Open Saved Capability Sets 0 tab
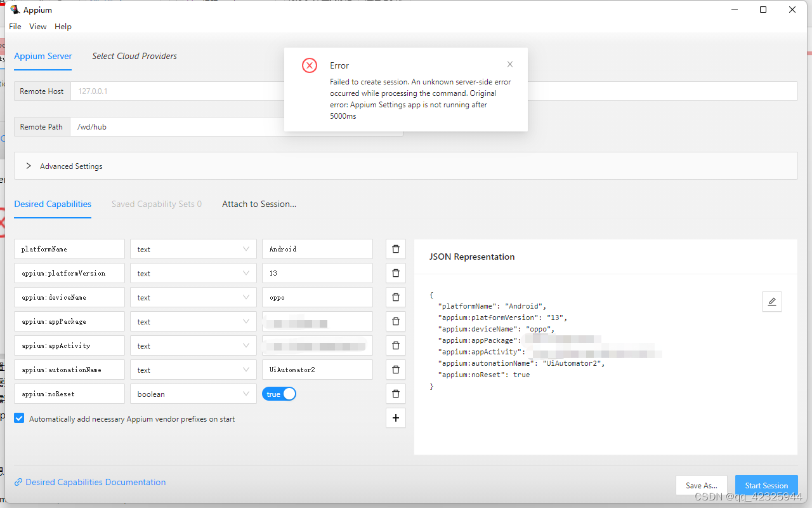This screenshot has height=508, width=812. click(157, 204)
